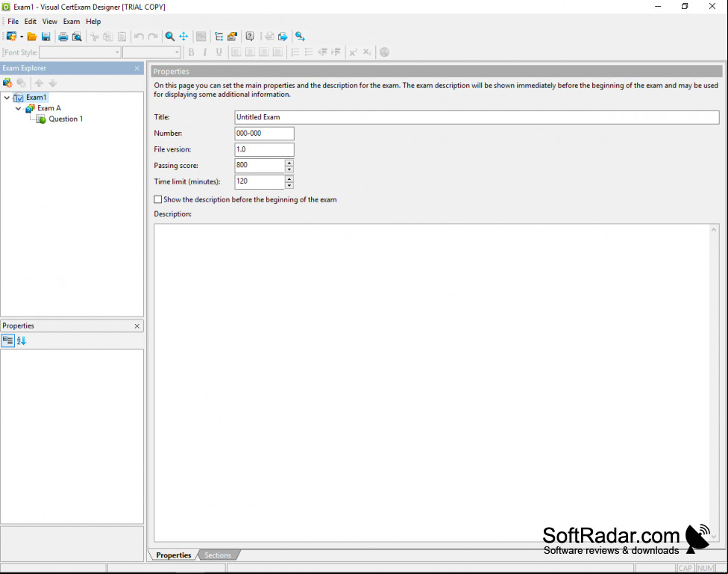728x574 pixels.
Task: Toggle justify alignment
Action: [277, 52]
